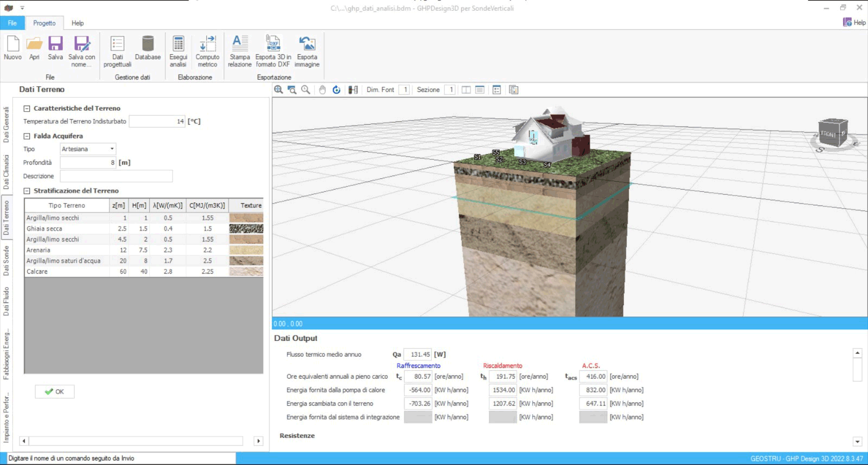Select the pan hand tool
This screenshot has width=868, height=465.
pos(322,90)
